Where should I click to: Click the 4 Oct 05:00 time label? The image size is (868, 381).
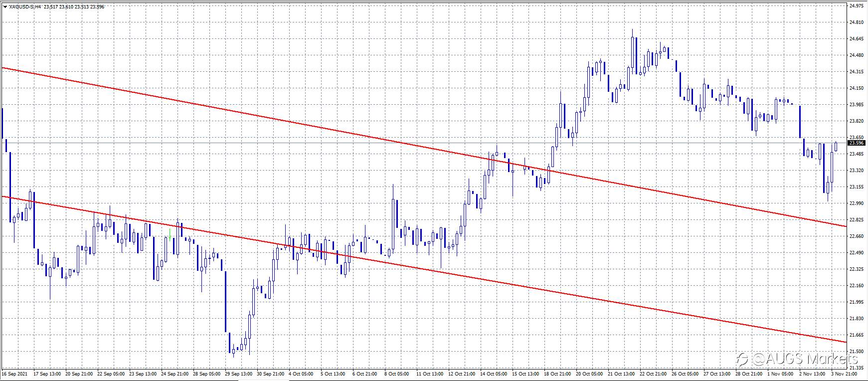click(302, 374)
